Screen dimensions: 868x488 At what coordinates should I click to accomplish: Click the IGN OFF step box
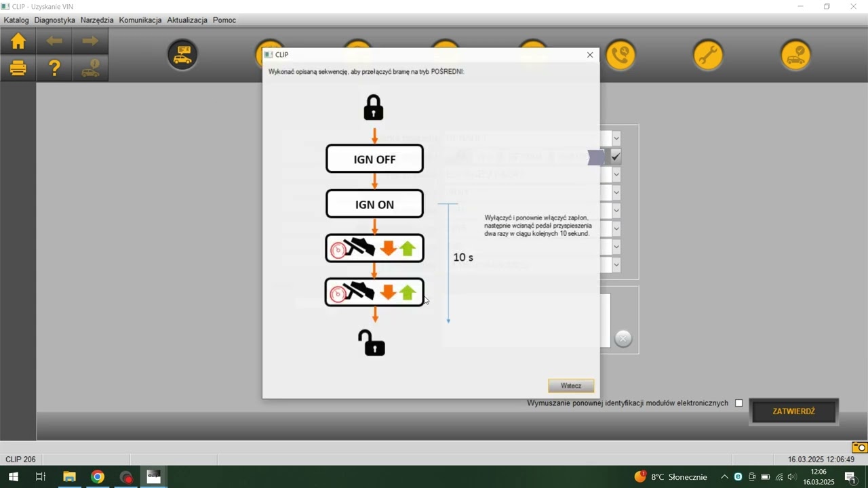point(375,159)
